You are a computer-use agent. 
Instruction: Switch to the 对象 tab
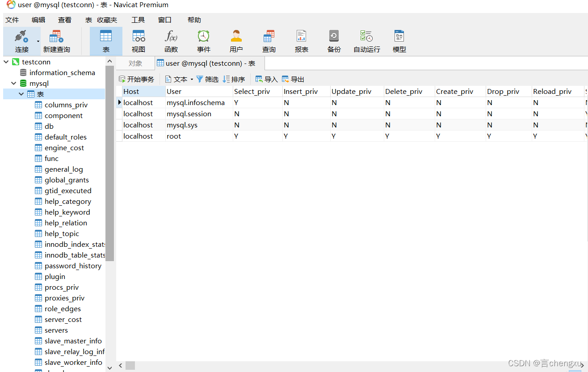135,63
